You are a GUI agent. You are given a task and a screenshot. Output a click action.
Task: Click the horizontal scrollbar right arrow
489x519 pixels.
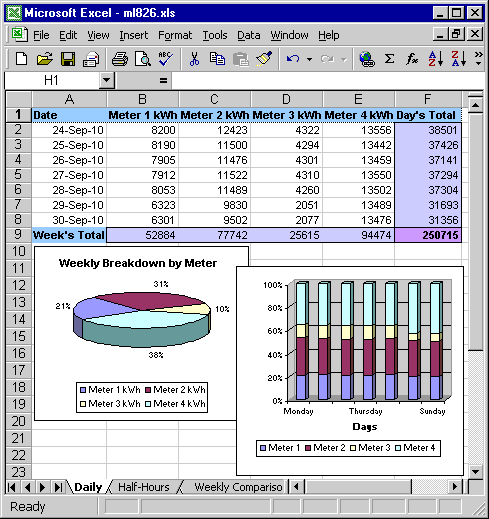455,487
